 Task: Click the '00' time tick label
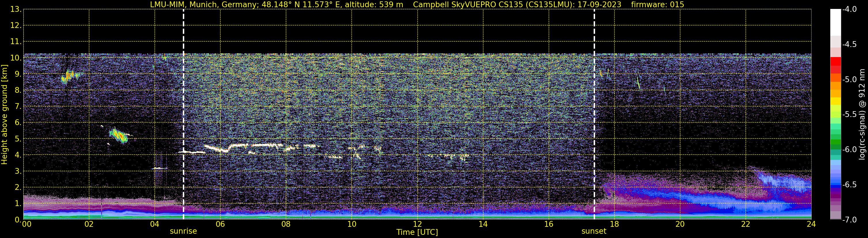pos(26,224)
